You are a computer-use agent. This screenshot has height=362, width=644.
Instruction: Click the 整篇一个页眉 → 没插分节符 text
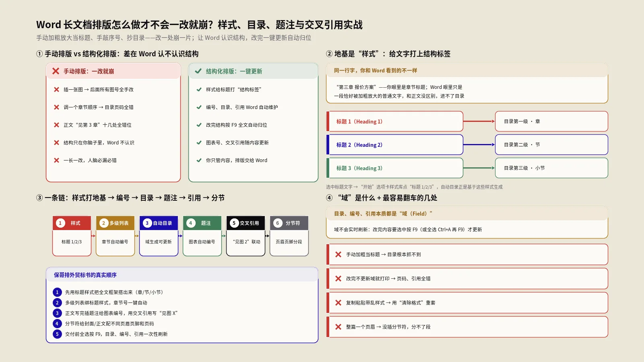[x=388, y=327]
